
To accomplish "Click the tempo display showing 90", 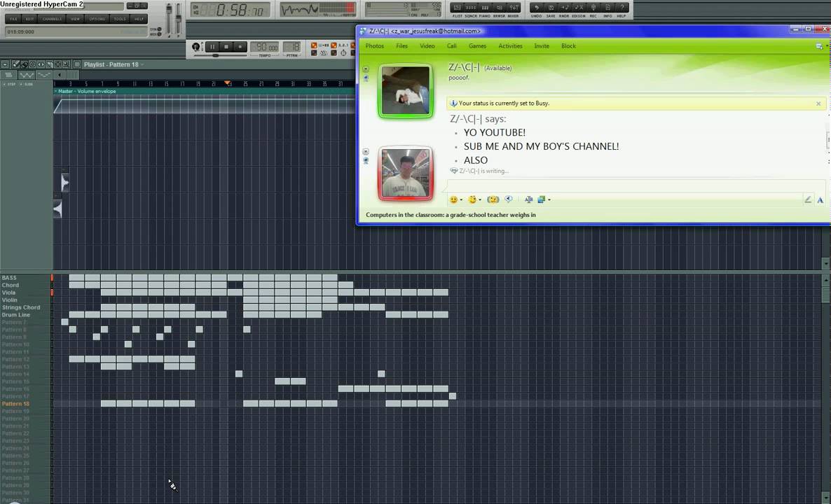I will (x=264, y=47).
